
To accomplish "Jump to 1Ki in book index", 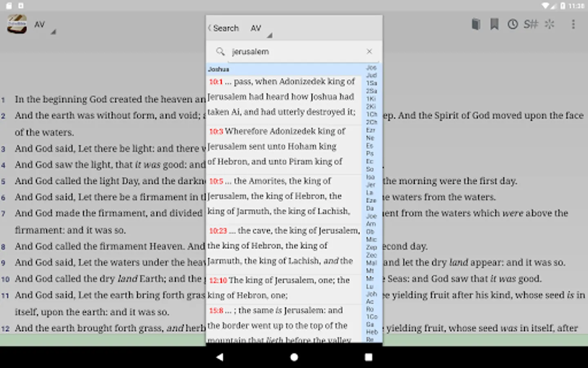I will (371, 99).
